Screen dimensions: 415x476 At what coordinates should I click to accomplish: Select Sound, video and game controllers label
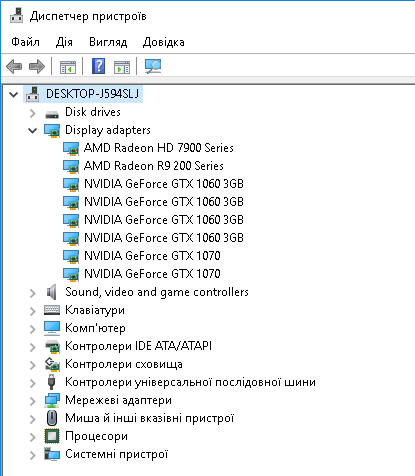[x=157, y=292]
